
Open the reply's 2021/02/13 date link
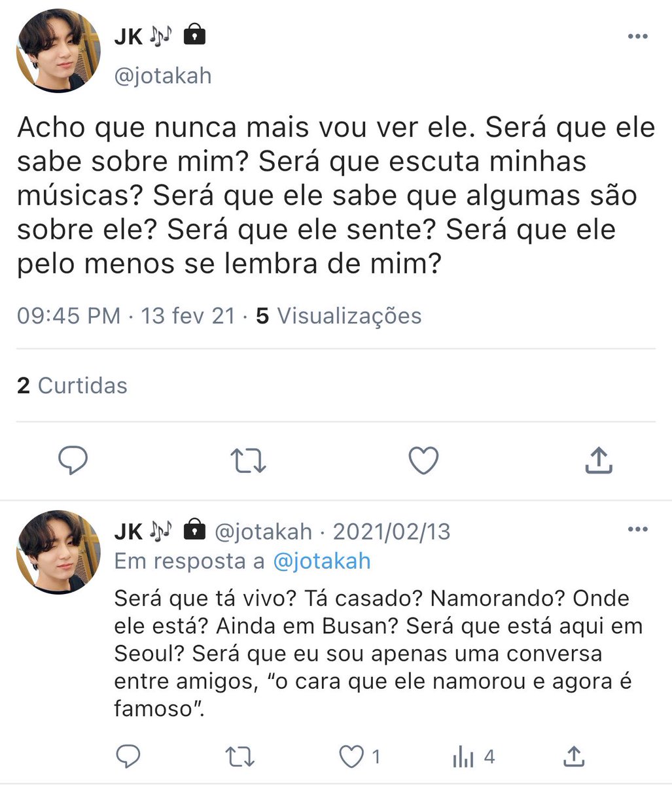point(391,531)
